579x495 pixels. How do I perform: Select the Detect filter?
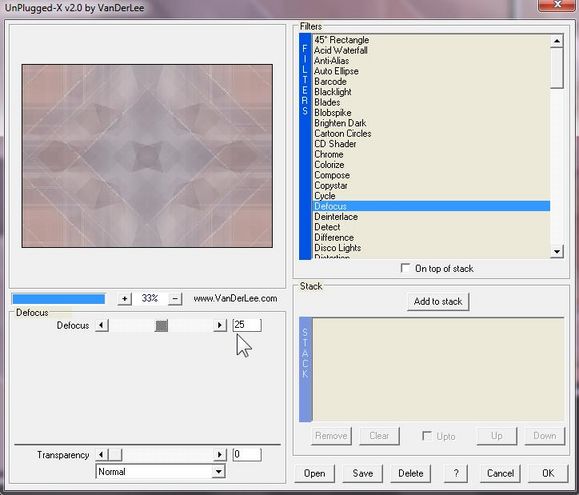pyautogui.click(x=431, y=227)
